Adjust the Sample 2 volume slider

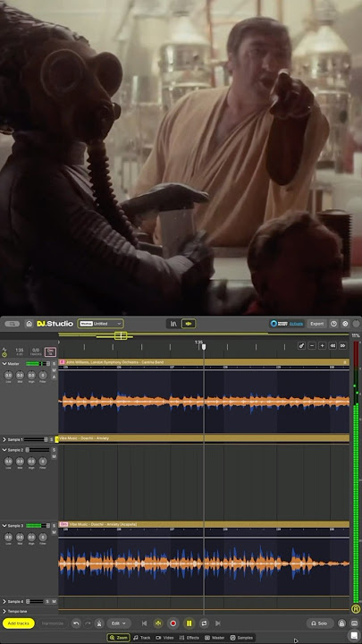pos(37,450)
